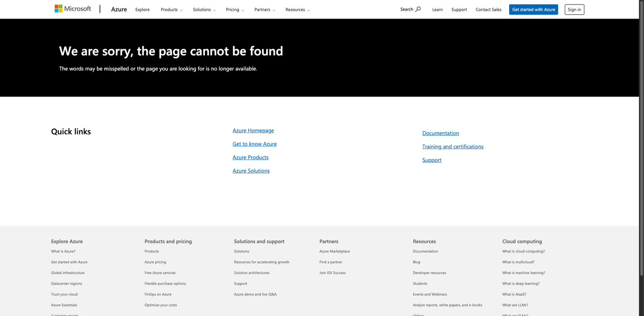The height and width of the screenshot is (316, 644).
Task: Open What is machine learning? link
Action: [524, 273]
